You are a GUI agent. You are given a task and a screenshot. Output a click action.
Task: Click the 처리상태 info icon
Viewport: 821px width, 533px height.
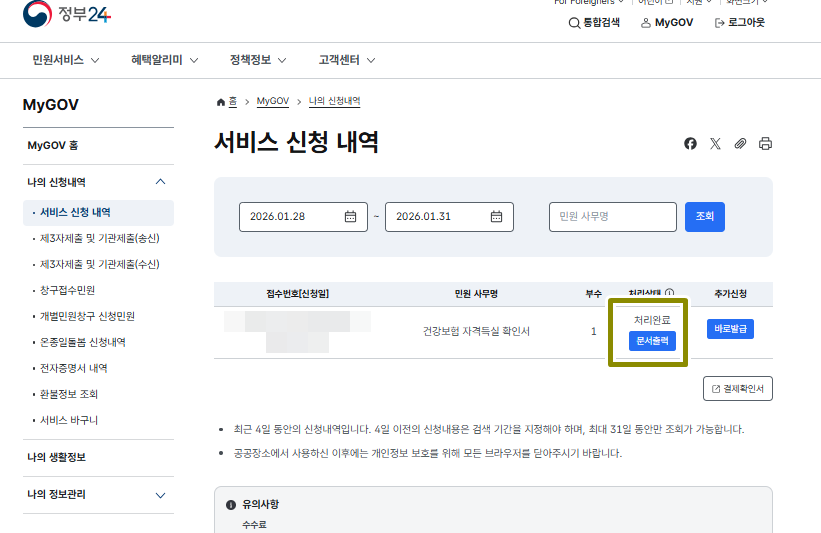click(x=669, y=293)
